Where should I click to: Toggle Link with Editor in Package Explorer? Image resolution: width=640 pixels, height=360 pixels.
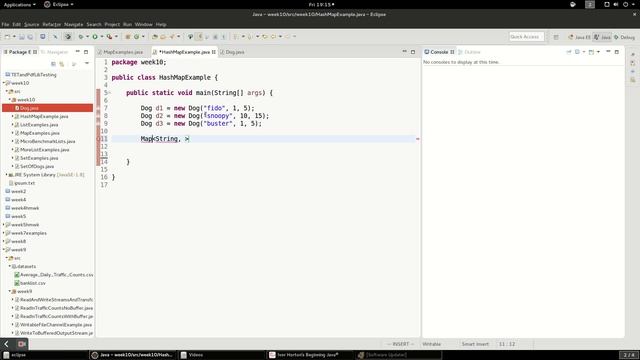[x=62, y=64]
